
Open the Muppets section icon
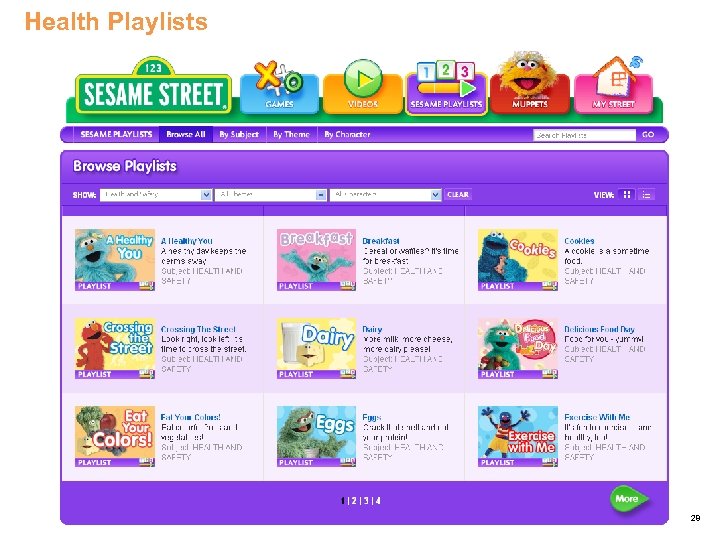[x=529, y=83]
